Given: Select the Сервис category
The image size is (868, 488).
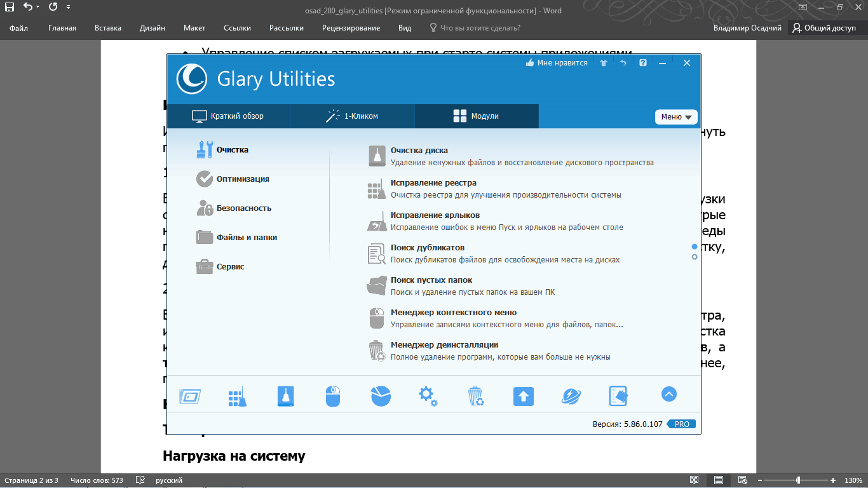Looking at the screenshot, I should tap(221, 267).
